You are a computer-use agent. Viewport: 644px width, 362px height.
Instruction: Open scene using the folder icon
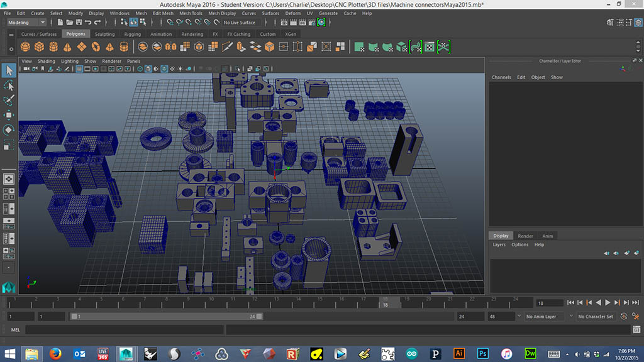pos(69,23)
